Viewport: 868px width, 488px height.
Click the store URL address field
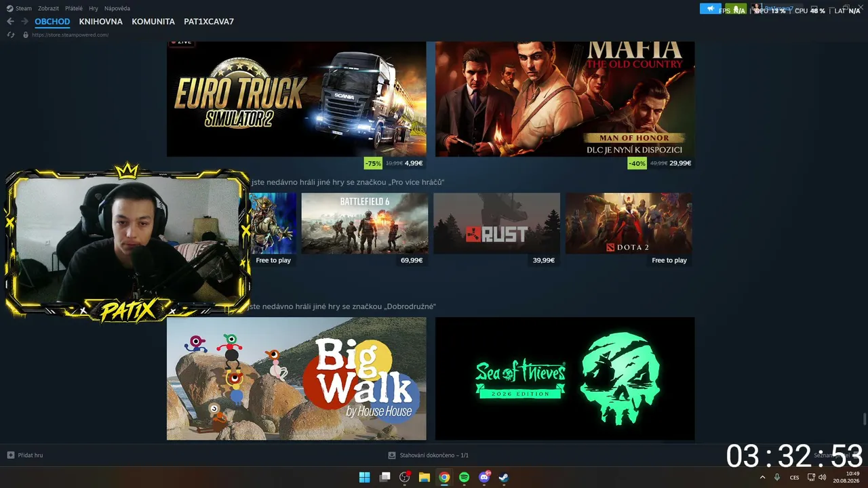(70, 35)
